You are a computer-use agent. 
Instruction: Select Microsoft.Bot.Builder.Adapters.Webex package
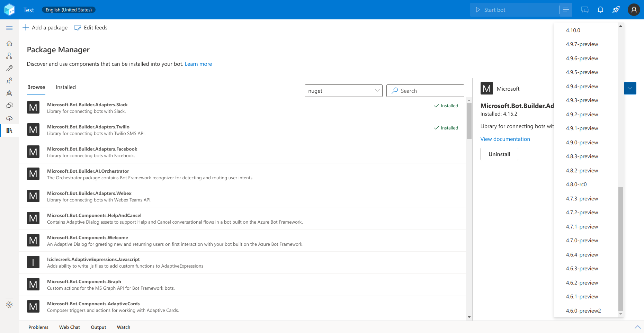pos(242,196)
